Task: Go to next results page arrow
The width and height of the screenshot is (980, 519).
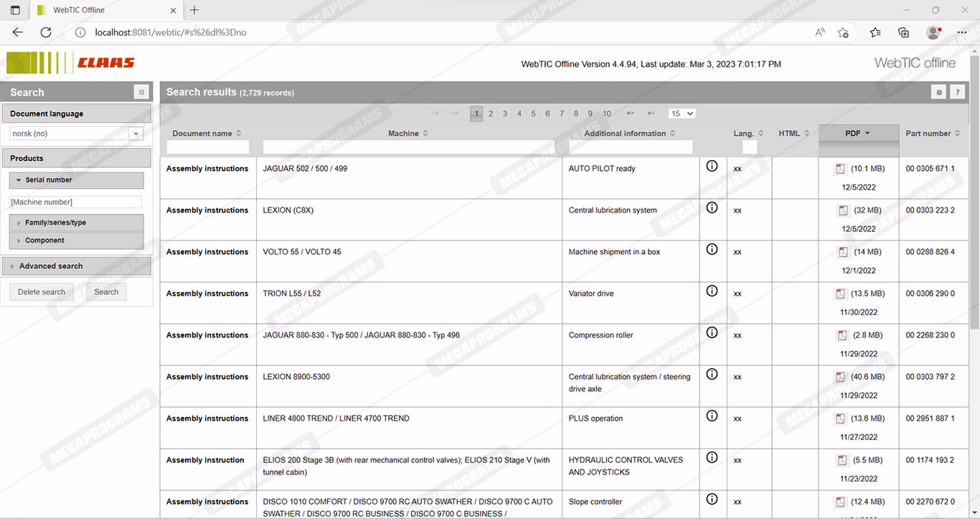Action: coord(630,113)
